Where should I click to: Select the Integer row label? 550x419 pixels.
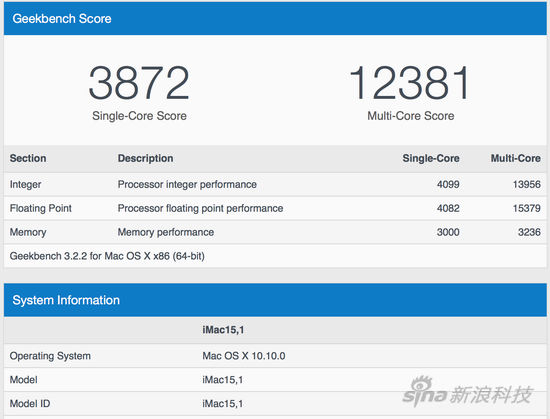pos(25,184)
